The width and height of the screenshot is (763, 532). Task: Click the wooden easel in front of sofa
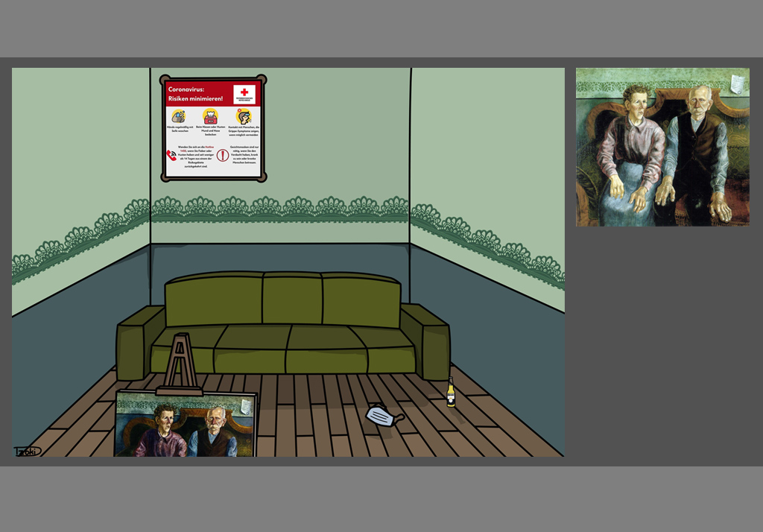(180, 364)
